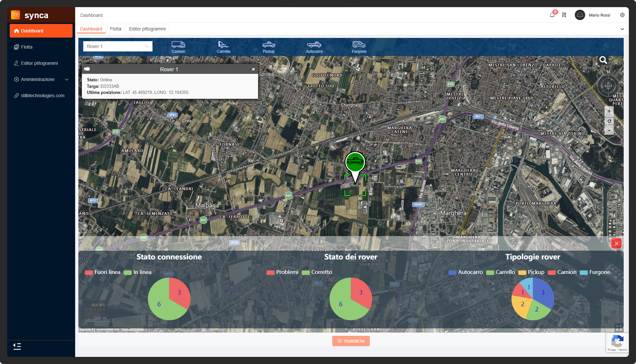The height and width of the screenshot is (364, 636).
Task: Click the Data attribution link
Action: pos(132,329)
